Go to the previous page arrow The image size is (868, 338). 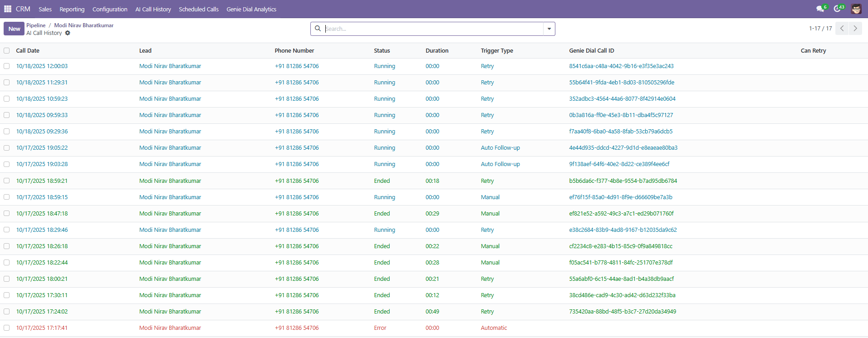tap(842, 29)
